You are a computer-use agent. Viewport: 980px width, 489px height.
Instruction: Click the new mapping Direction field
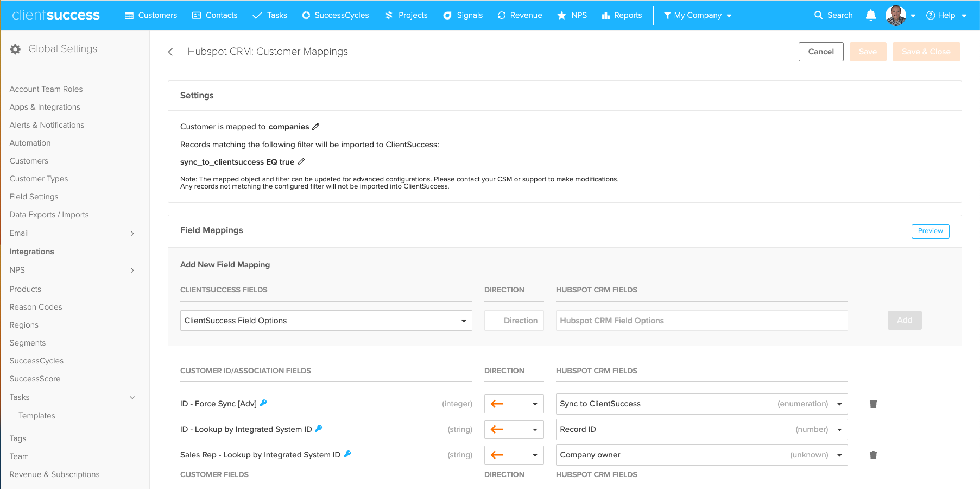514,321
